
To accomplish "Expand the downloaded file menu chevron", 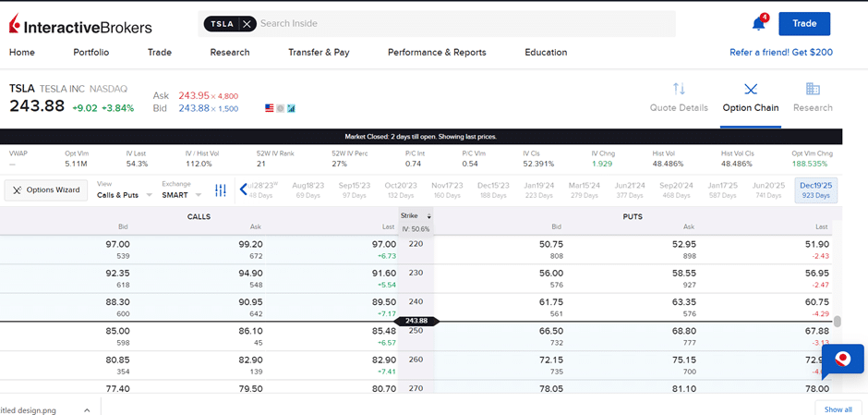I will point(87,410).
